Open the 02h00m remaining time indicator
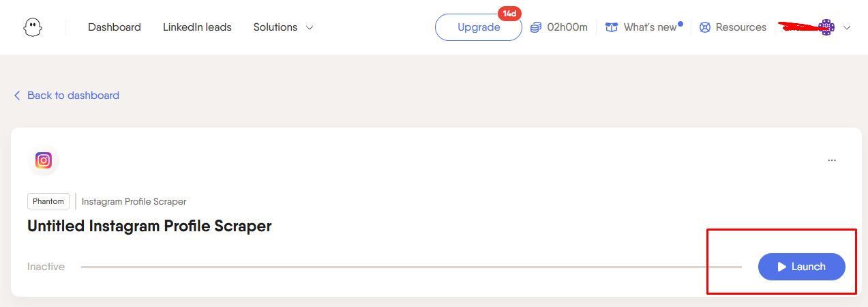 click(567, 27)
